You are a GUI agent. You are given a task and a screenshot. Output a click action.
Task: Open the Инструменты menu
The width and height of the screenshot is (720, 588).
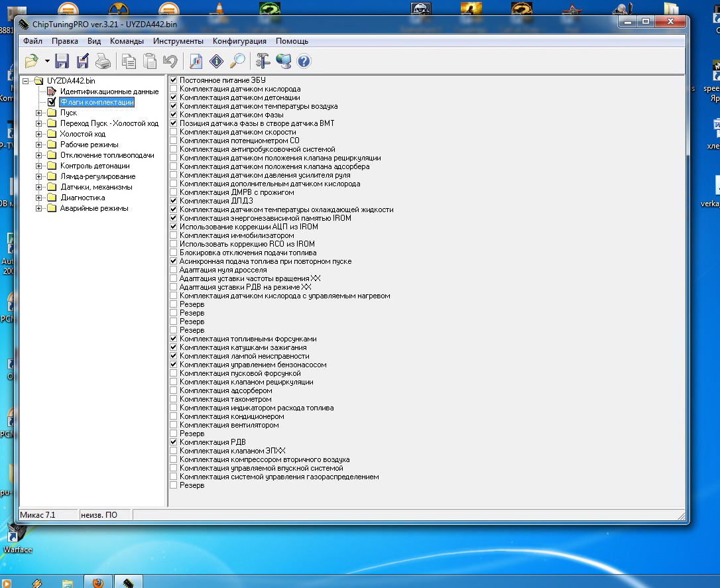coord(178,41)
